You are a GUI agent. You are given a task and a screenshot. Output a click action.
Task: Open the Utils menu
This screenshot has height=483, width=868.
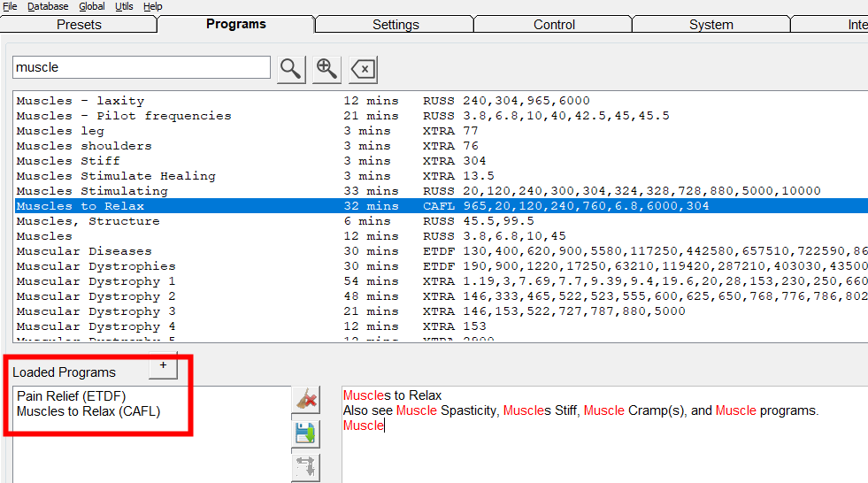(x=125, y=6)
